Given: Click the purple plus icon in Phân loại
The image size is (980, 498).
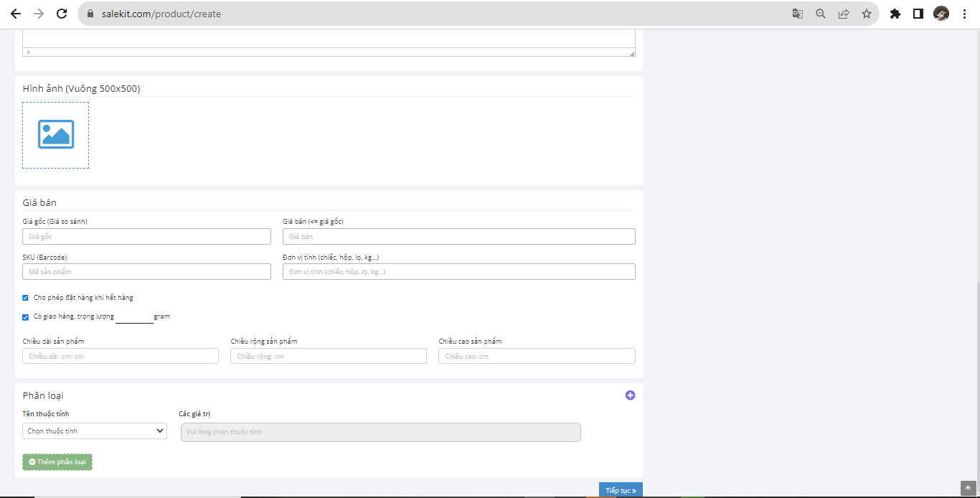Looking at the screenshot, I should point(630,395).
